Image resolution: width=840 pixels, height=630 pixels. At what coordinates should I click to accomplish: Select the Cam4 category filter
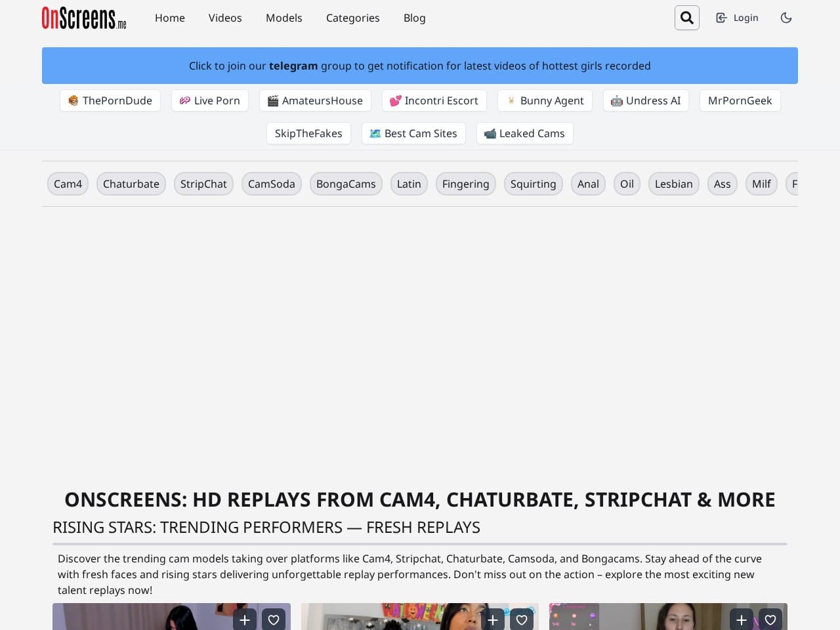pos(68,184)
